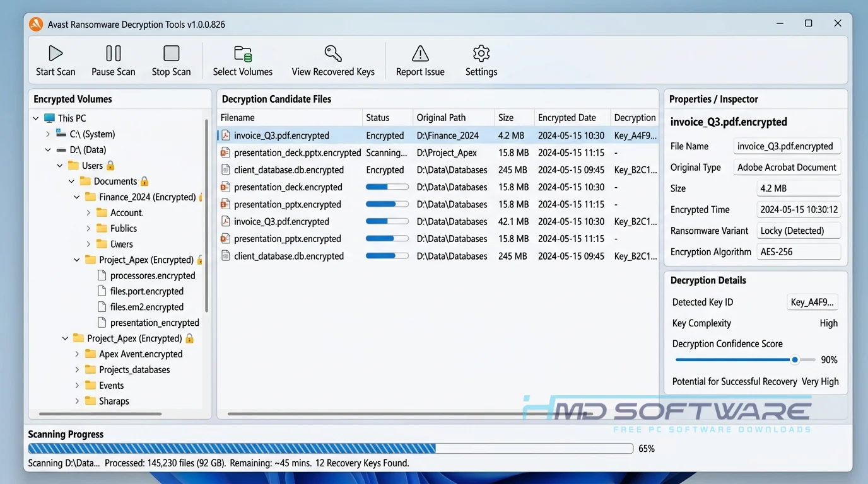Click the Scanning Progress bar
The image size is (868, 484).
[331, 449]
